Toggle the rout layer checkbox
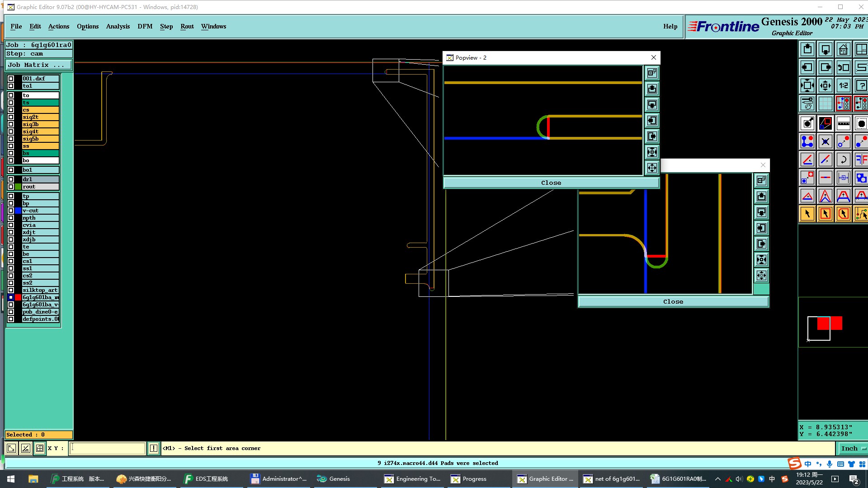 11,187
